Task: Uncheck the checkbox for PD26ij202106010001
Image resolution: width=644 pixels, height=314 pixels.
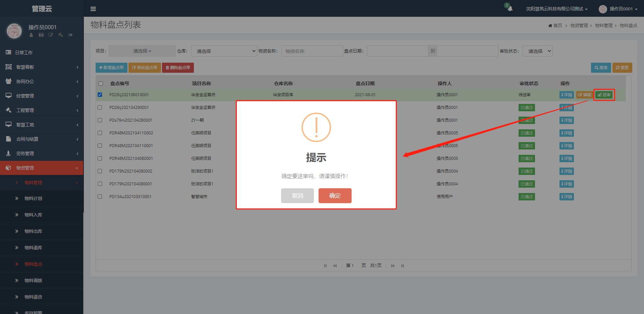Action: [x=100, y=95]
